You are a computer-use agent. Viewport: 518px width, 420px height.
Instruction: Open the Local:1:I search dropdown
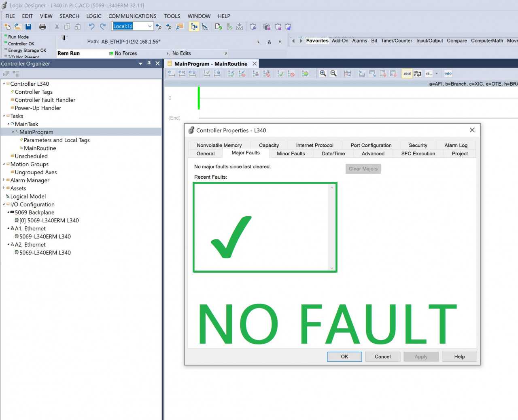[150, 26]
